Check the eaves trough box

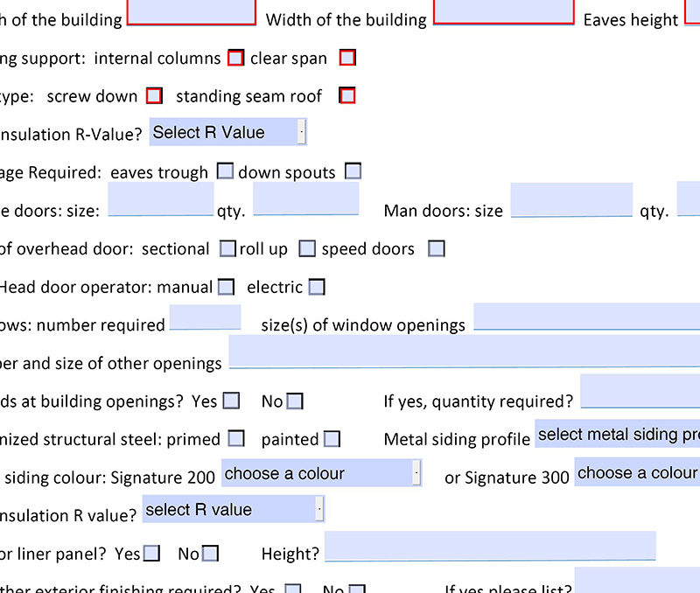click(225, 171)
